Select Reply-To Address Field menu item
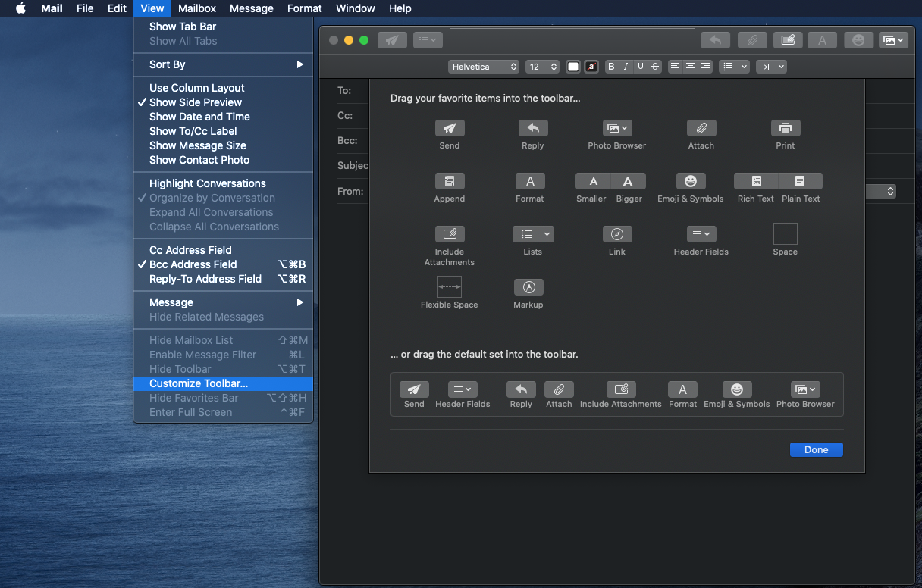 (223, 279)
